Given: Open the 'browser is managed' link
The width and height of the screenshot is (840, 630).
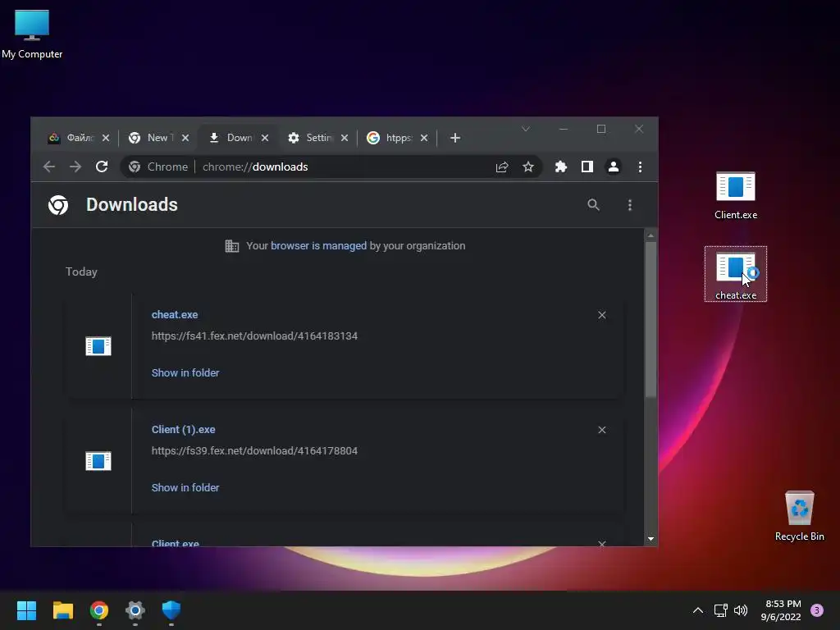Looking at the screenshot, I should tap(319, 246).
